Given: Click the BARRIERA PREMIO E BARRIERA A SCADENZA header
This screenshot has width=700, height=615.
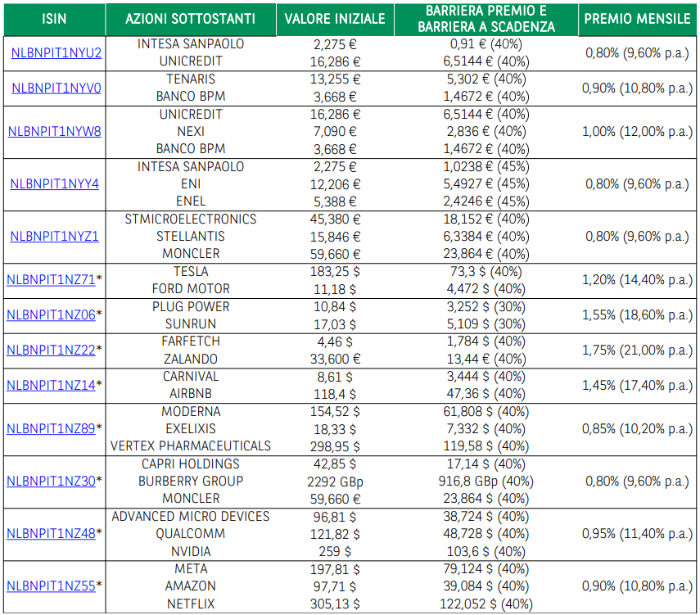Looking at the screenshot, I should [486, 19].
